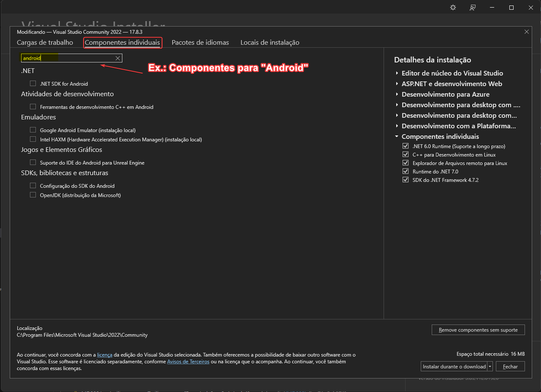Expand Editor de núcleo do Visual Studio
The image size is (541, 392).
[x=397, y=73]
